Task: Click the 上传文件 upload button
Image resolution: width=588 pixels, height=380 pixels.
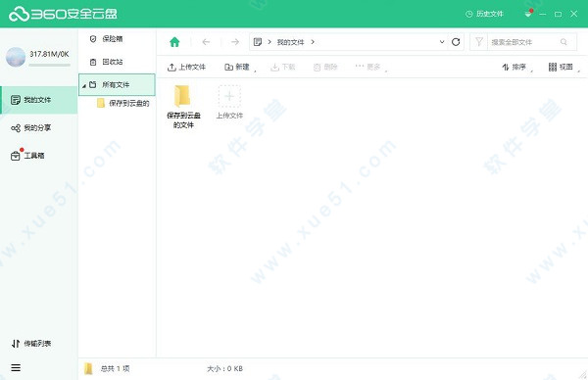Action: (187, 67)
